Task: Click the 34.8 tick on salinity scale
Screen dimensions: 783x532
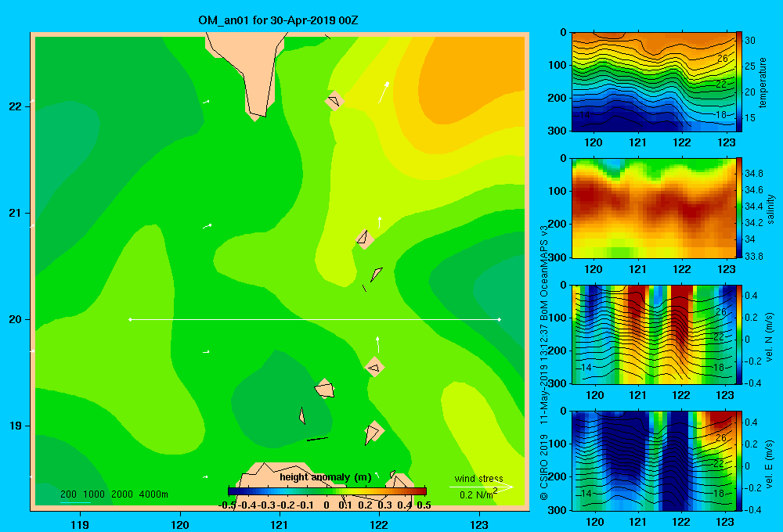Action: pos(753,174)
